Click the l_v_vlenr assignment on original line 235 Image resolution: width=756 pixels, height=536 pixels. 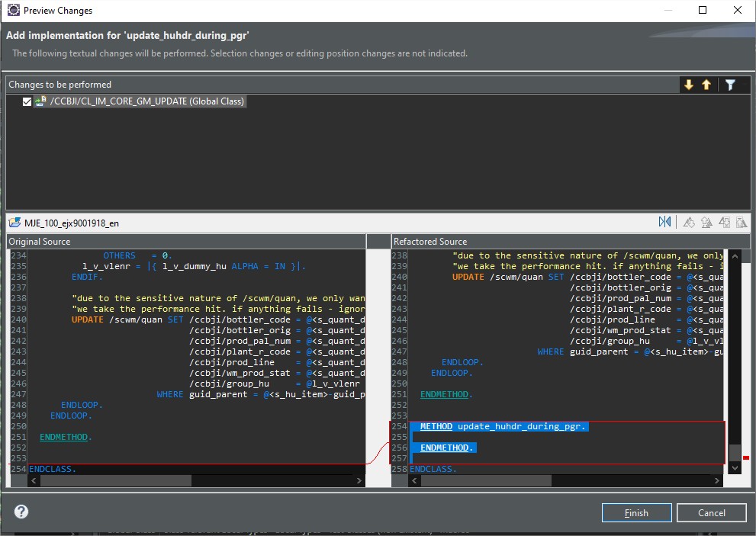194,266
